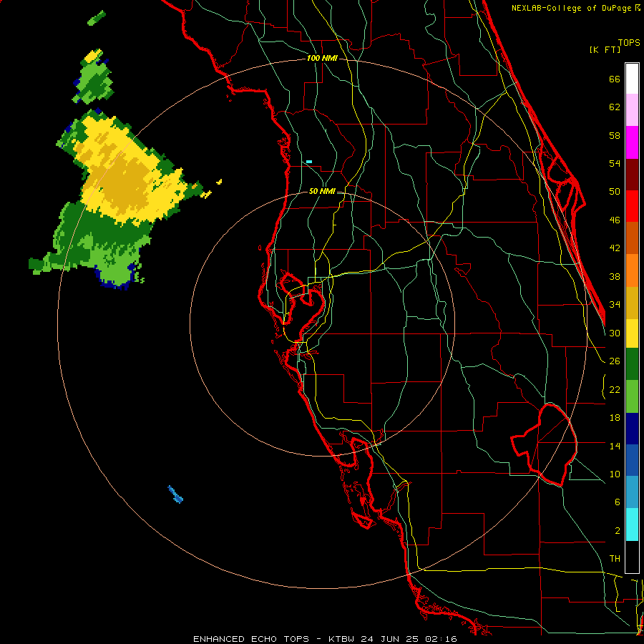Click the dark red (maroon) legend swatch
This screenshot has width=644, height=644.
(x=632, y=175)
